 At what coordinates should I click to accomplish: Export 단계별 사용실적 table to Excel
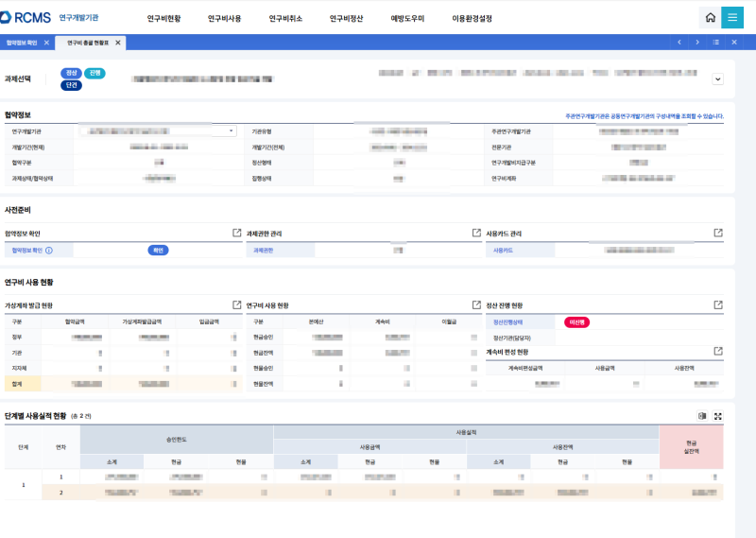pos(702,416)
